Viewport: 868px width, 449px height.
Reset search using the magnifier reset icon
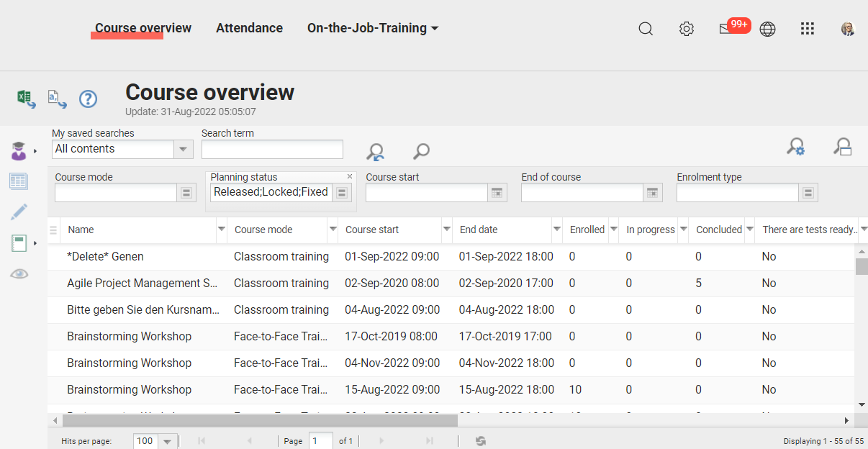click(x=375, y=152)
